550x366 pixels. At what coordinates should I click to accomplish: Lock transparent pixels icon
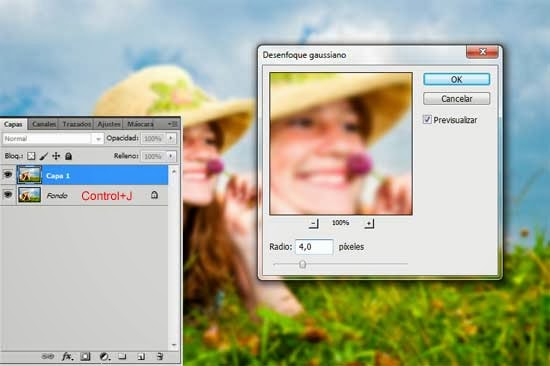[x=31, y=156]
